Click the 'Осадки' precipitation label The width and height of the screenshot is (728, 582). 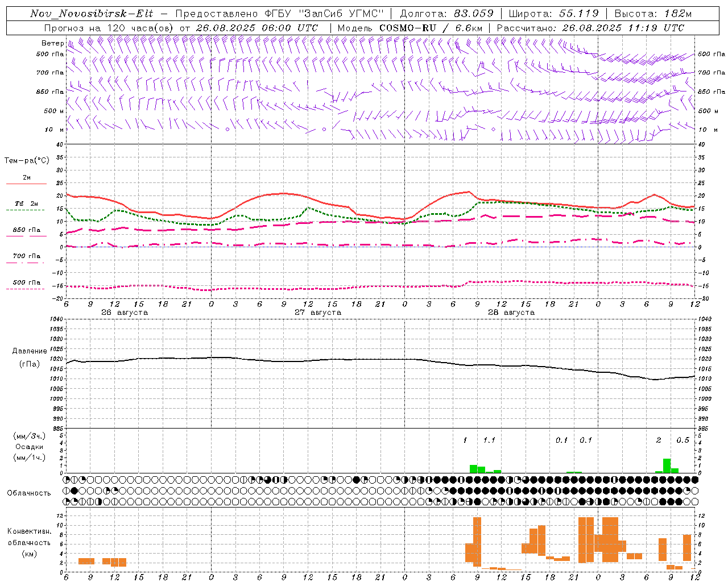pyautogui.click(x=29, y=447)
